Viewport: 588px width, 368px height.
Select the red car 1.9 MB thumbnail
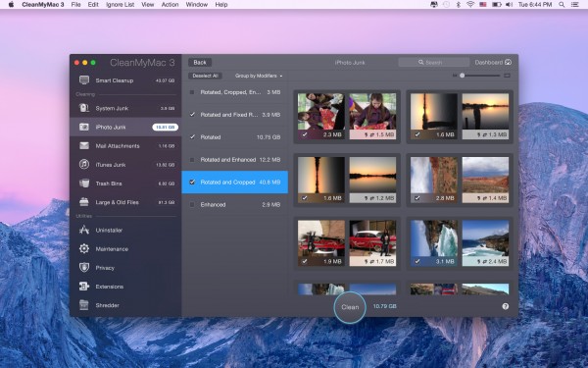321,243
